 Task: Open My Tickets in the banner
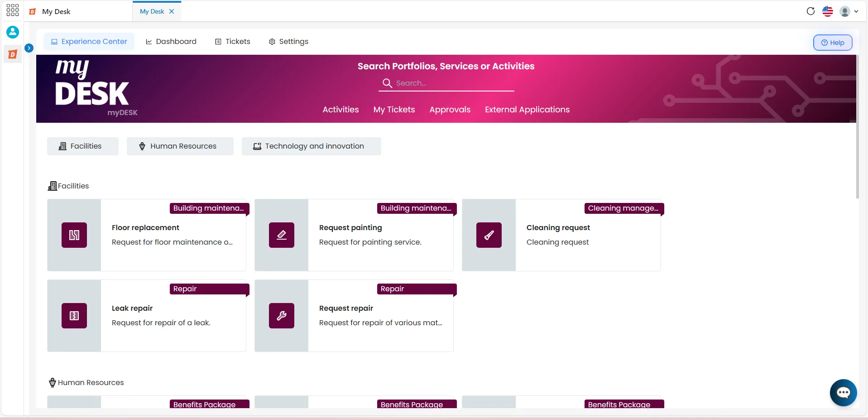tap(394, 110)
